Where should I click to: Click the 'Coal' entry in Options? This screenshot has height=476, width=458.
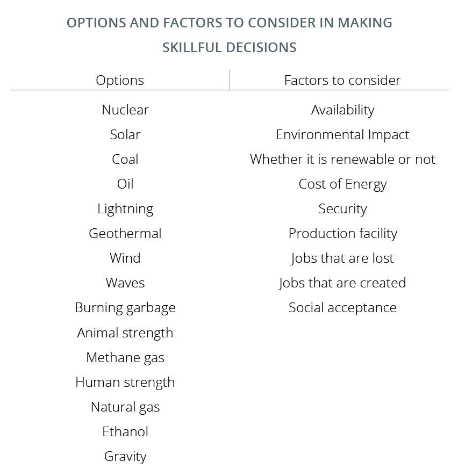pyautogui.click(x=125, y=160)
